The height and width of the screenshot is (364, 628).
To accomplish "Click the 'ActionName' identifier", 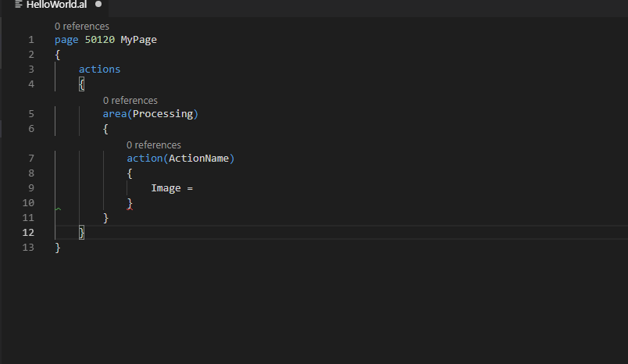I will click(198, 159).
